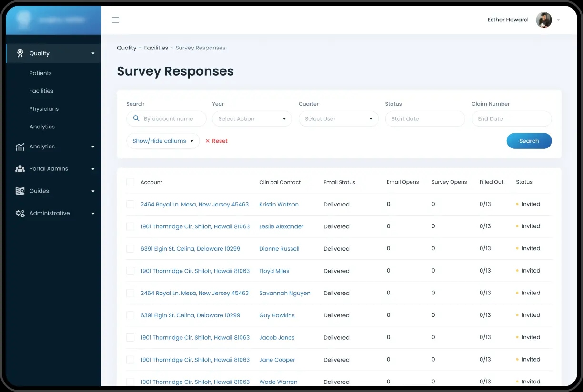The image size is (583, 392).
Task: Open the Savannah Nguyen contact link
Action: tap(284, 294)
